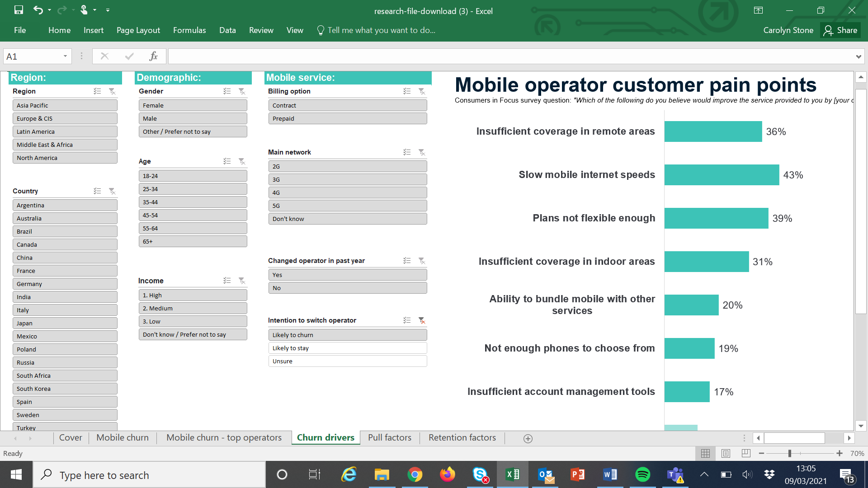Add a new worksheet with the plus button
The width and height of the screenshot is (868, 488).
pyautogui.click(x=527, y=438)
